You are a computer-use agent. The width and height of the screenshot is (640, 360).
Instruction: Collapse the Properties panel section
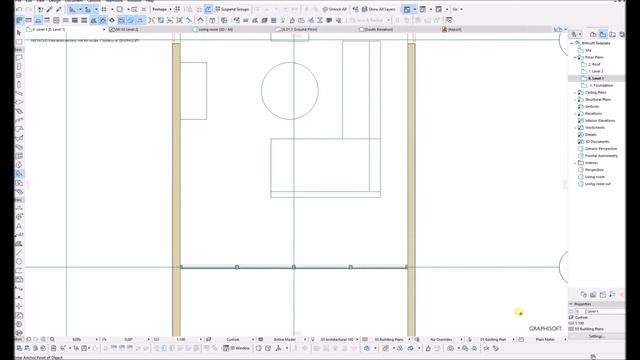[571, 304]
